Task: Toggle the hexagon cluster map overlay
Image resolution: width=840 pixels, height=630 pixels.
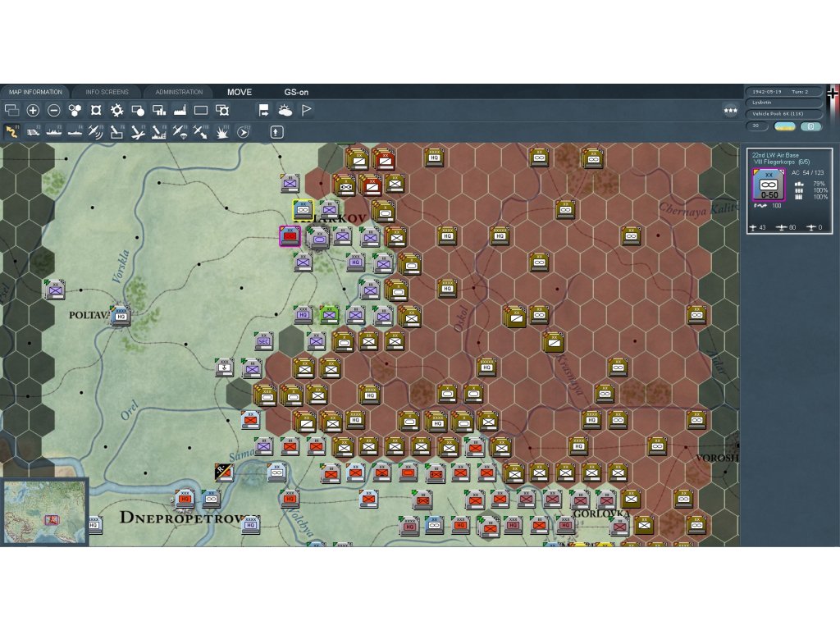Action: [75, 110]
